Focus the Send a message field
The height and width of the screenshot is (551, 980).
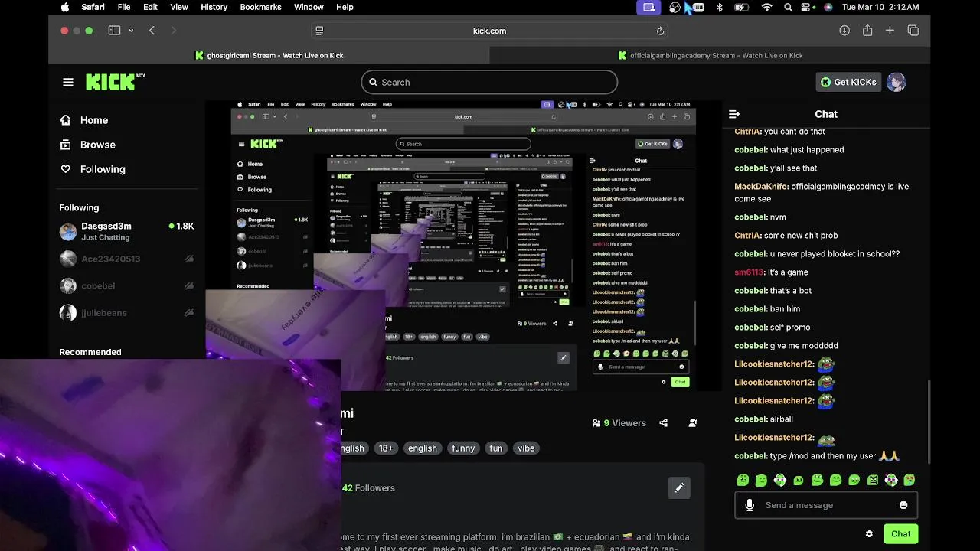tap(826, 505)
